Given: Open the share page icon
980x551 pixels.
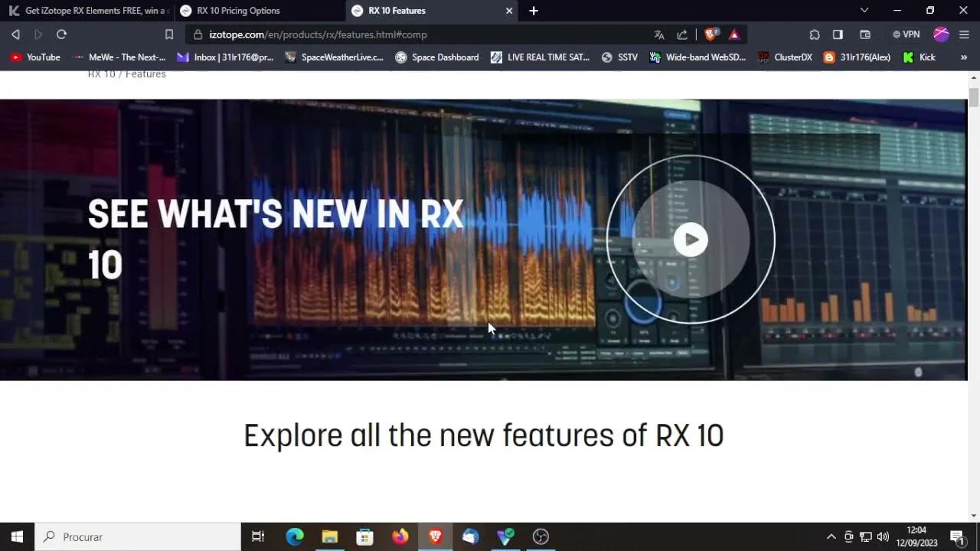Looking at the screenshot, I should click(681, 34).
